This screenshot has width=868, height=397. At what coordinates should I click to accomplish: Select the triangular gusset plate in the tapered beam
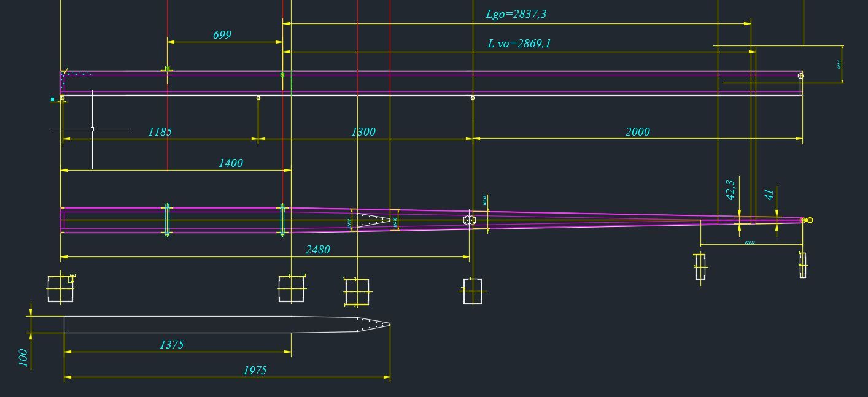pos(372,220)
